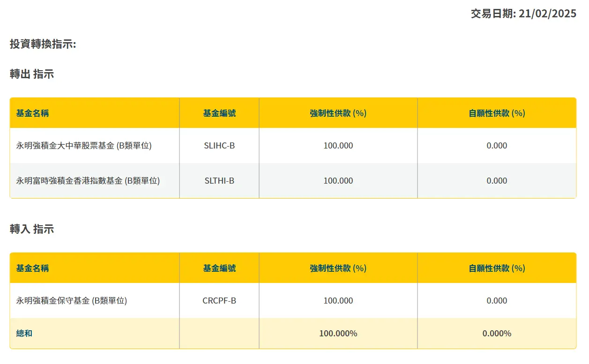The height and width of the screenshot is (364, 589).
Task: Click 100.000 in the SLIHC-B row
Action: click(338, 146)
